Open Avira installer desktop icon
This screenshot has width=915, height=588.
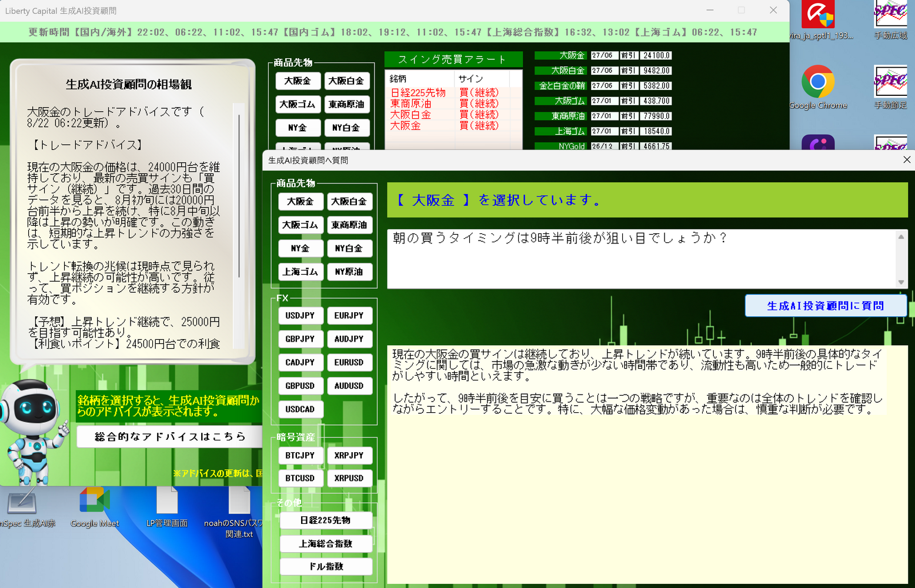point(818,21)
